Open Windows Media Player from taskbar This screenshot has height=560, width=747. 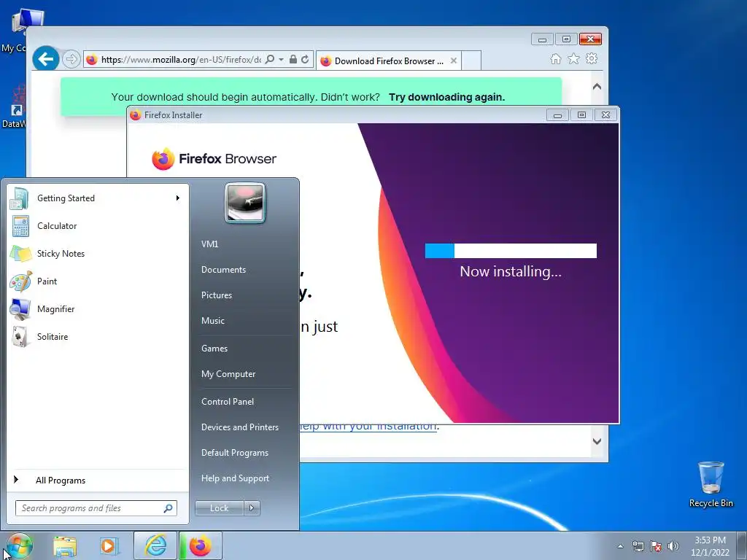click(109, 545)
